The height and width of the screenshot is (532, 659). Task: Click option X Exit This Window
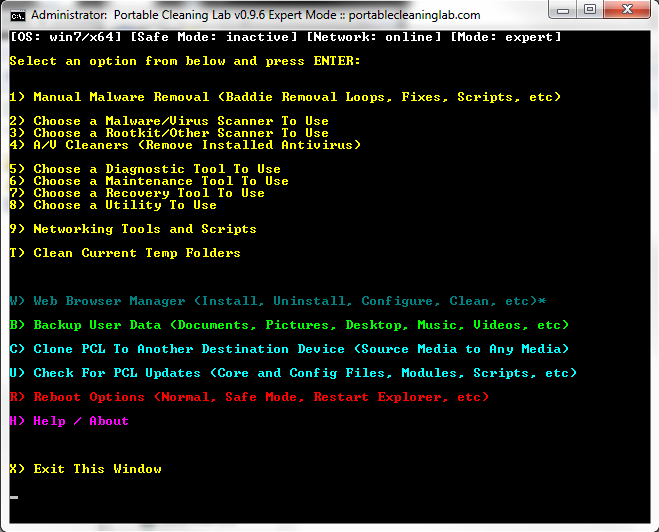pyautogui.click(x=85, y=469)
